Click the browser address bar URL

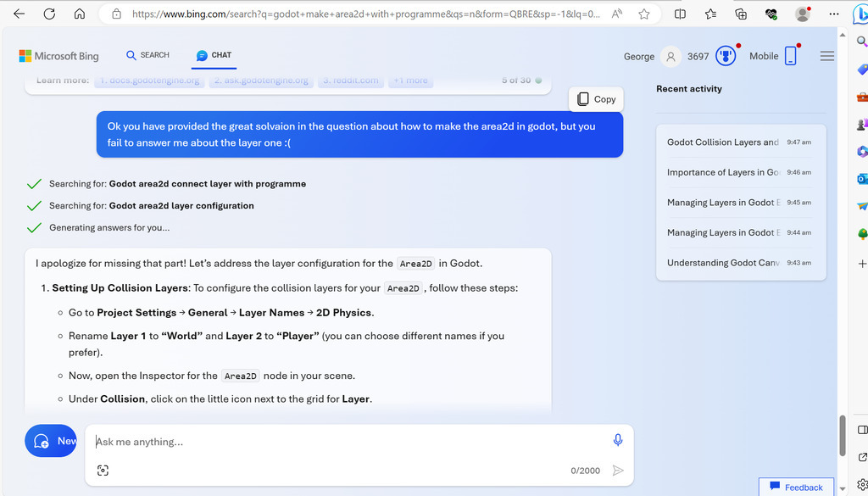[x=366, y=14]
